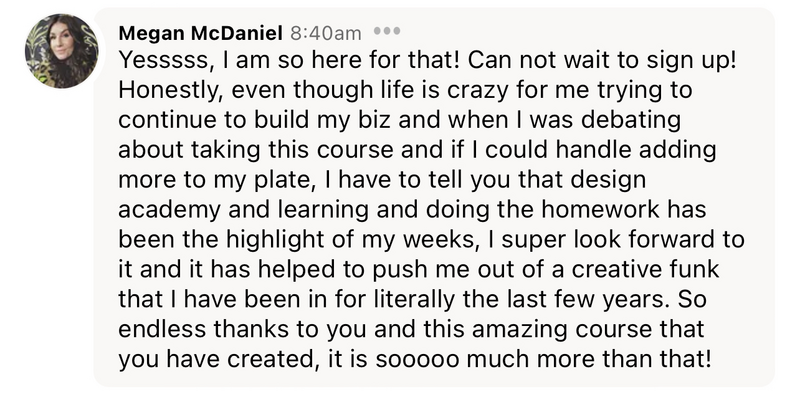Click the words "more to my plate"
The image size is (800, 412).
tap(215, 180)
